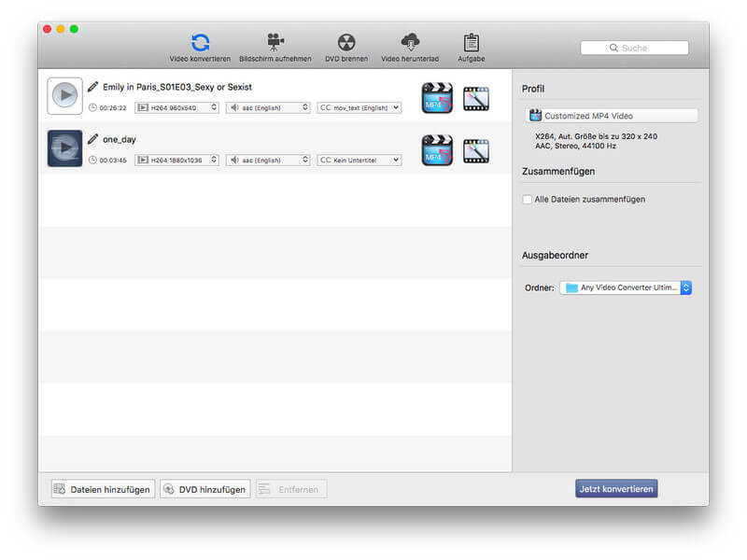747x560 pixels.
Task: Expand the Ordner output folder dropdown
Action: (x=626, y=288)
